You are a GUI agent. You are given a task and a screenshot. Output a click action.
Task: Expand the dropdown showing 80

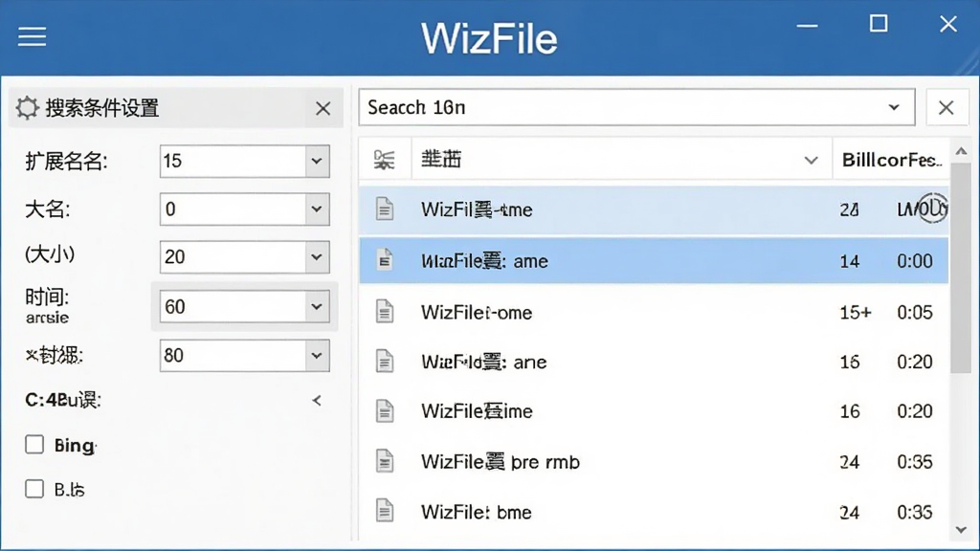pos(317,356)
